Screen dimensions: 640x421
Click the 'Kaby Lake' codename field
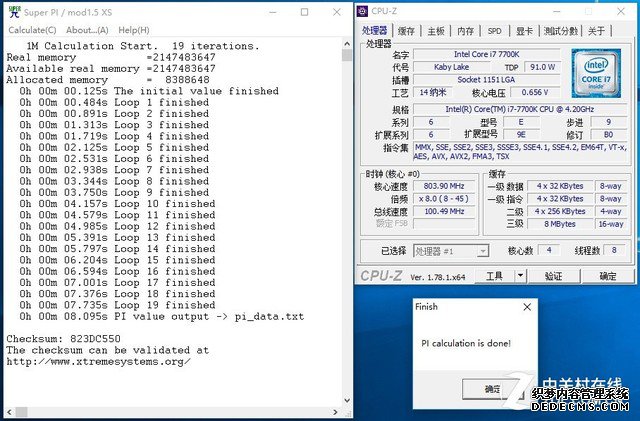pyautogui.click(x=451, y=67)
